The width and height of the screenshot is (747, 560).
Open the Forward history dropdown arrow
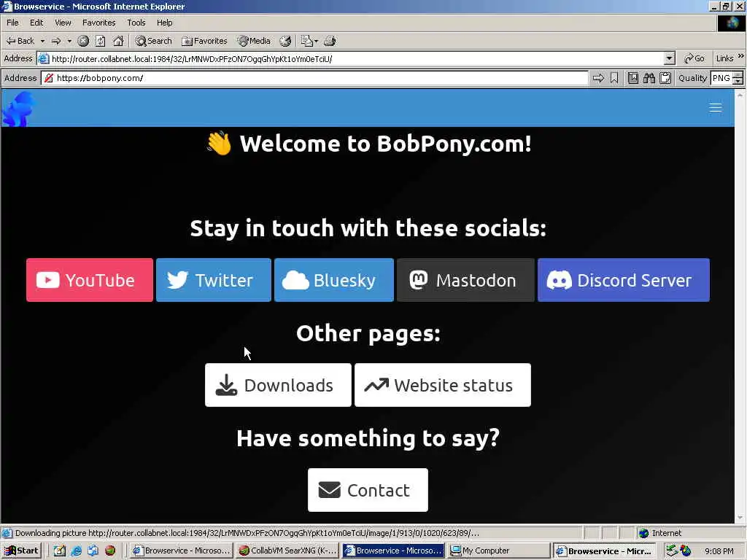[69, 41]
